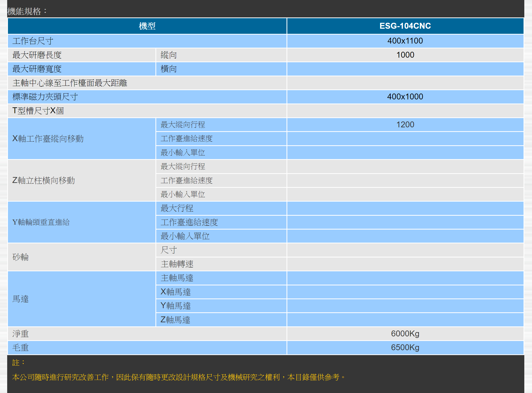Image resolution: width=532 pixels, height=393 pixels.
Task: Select the T型槽尺寸X個 row
Action: pyautogui.click(x=38, y=111)
